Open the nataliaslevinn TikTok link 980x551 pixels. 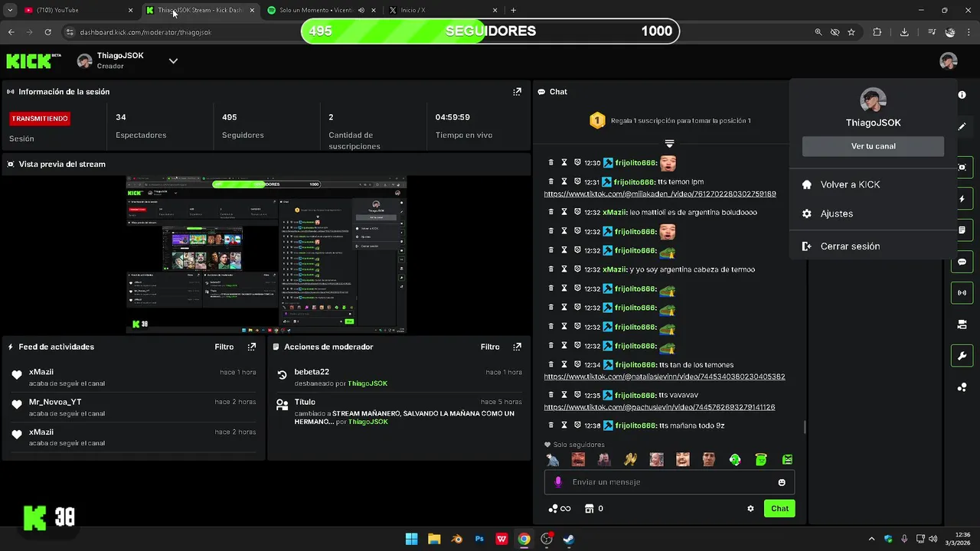click(665, 377)
